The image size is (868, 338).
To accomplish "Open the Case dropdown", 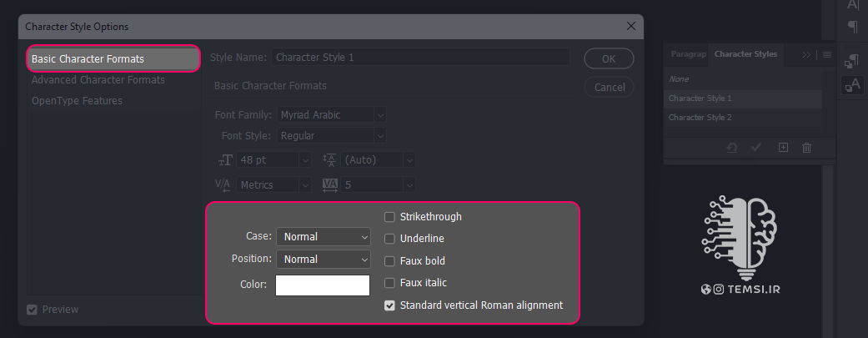I will click(x=324, y=237).
